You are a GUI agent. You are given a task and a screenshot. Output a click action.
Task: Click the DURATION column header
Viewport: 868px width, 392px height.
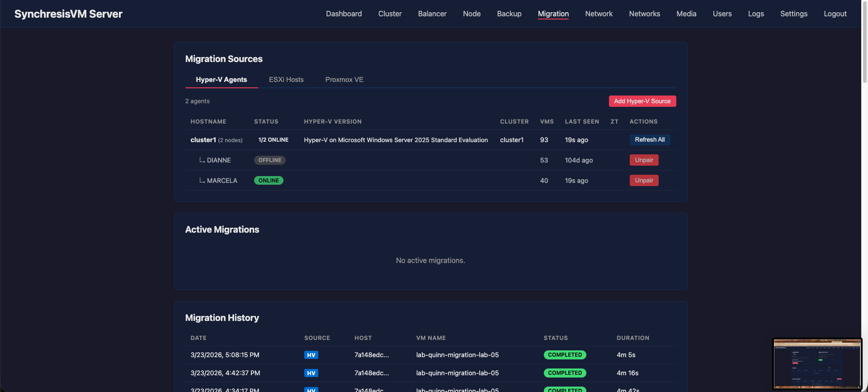pos(633,338)
